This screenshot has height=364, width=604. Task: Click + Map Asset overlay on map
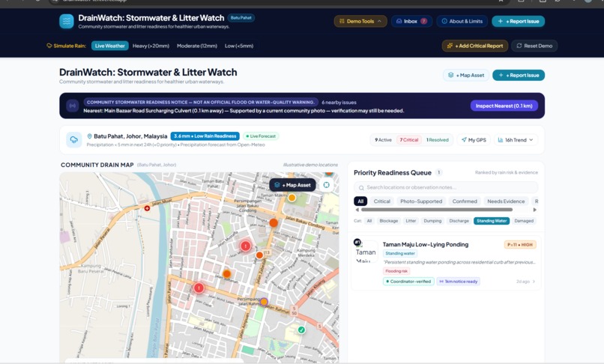point(293,185)
